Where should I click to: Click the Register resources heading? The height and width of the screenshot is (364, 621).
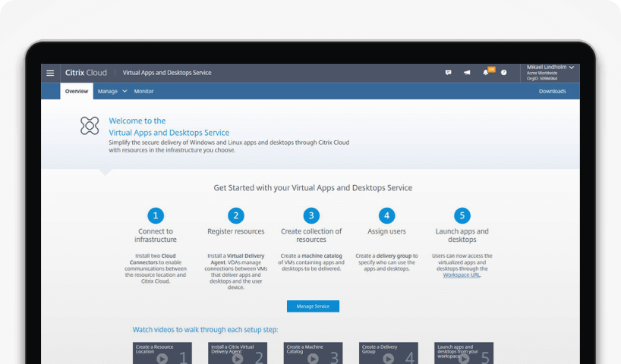tap(236, 231)
